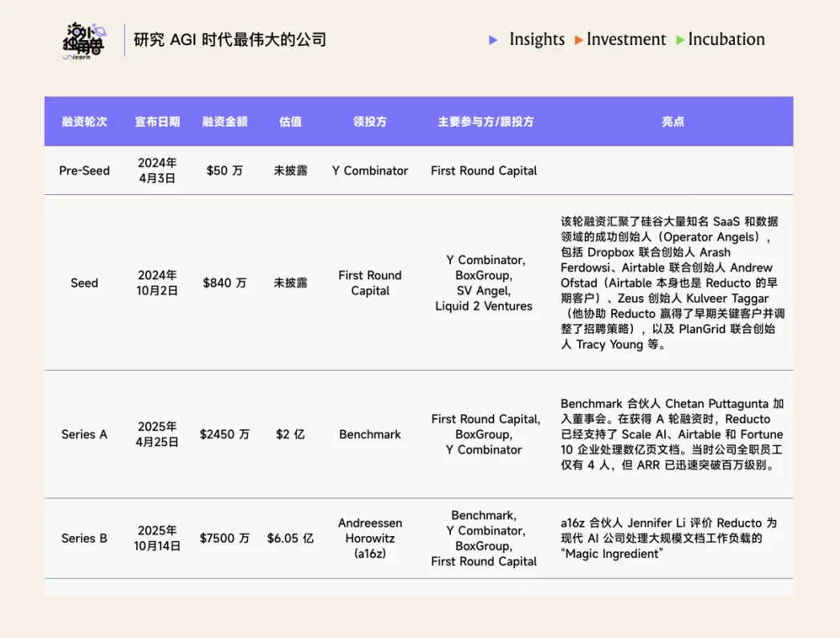Screen dimensions: 840x638
Task: Select the orange triangle before Investment
Action: point(578,39)
